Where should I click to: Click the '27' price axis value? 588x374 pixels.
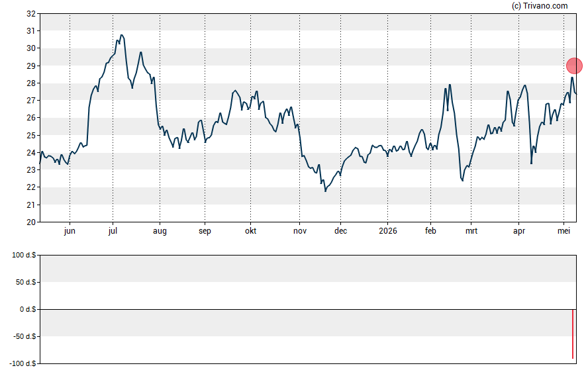31,101
